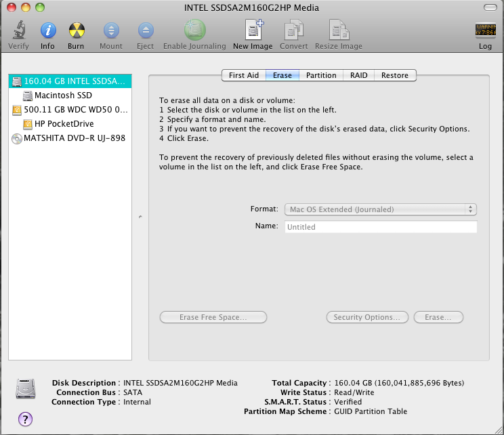Click the Security Options button
504x435 pixels.
(367, 317)
